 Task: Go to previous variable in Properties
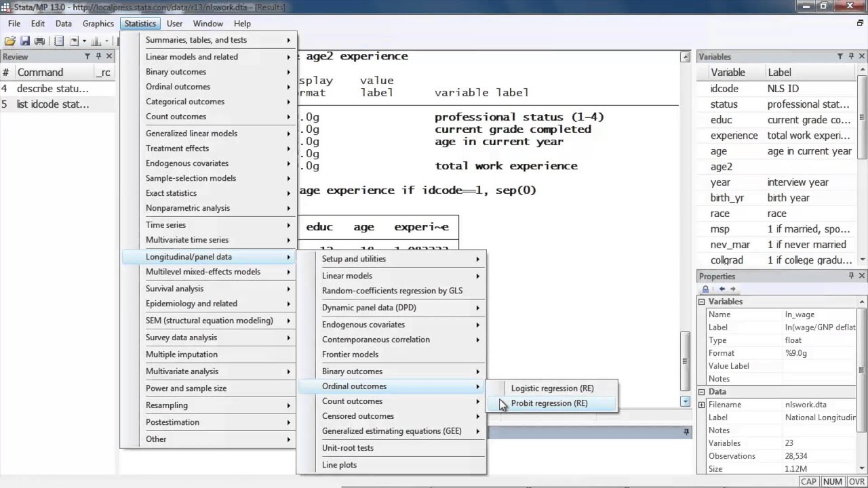722,289
